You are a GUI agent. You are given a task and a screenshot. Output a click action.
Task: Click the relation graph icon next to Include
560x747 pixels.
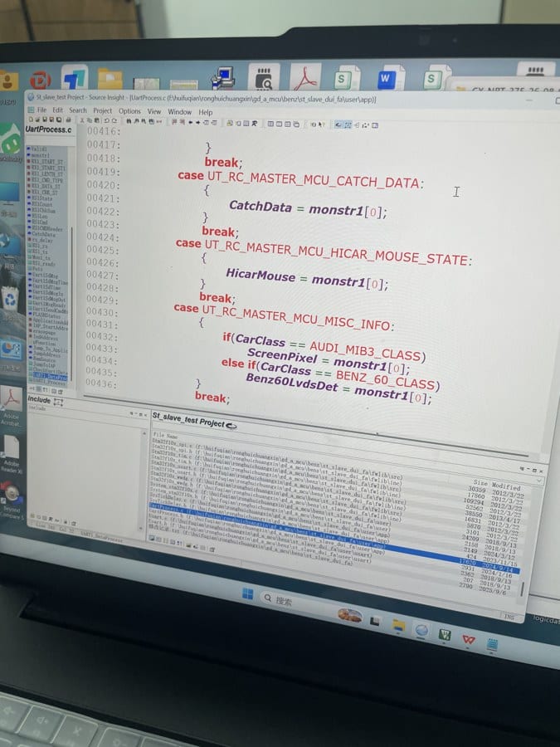58,402
